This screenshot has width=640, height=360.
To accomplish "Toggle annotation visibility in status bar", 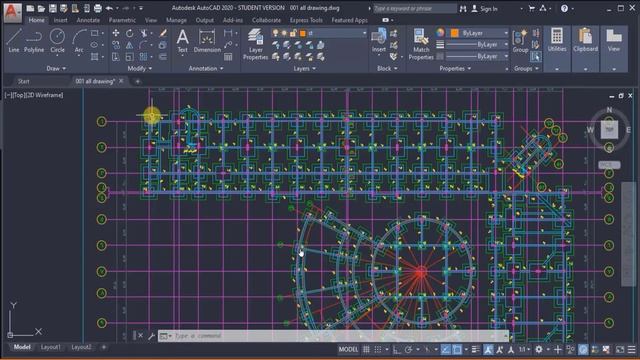I will tap(488, 349).
